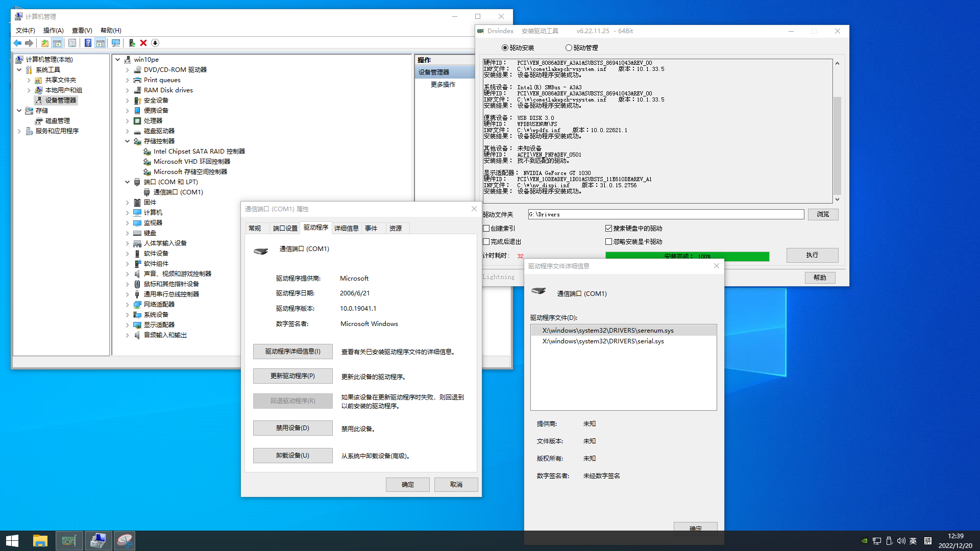The image size is (980, 551).
Task: Click the Drvindex log scrollbar down arrow
Action: (x=837, y=199)
